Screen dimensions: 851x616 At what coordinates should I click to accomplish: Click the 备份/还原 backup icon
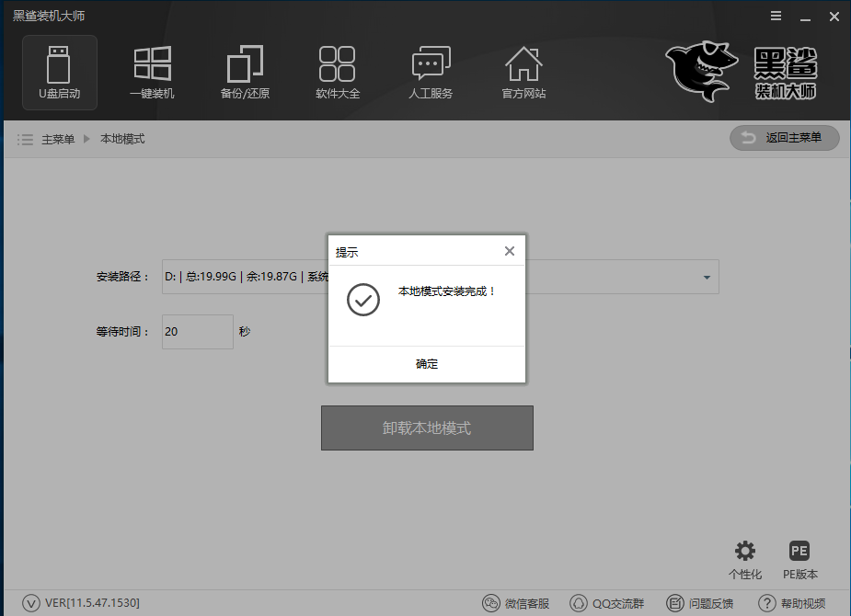[245, 72]
